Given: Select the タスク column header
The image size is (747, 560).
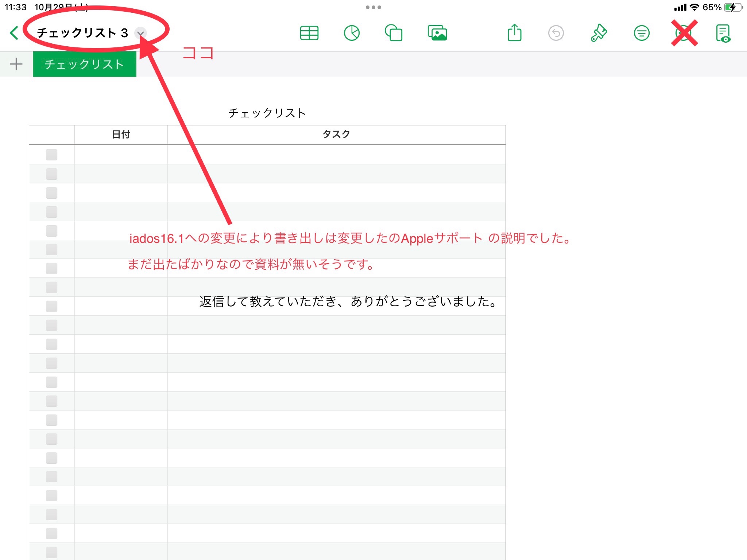Looking at the screenshot, I should tap(336, 135).
